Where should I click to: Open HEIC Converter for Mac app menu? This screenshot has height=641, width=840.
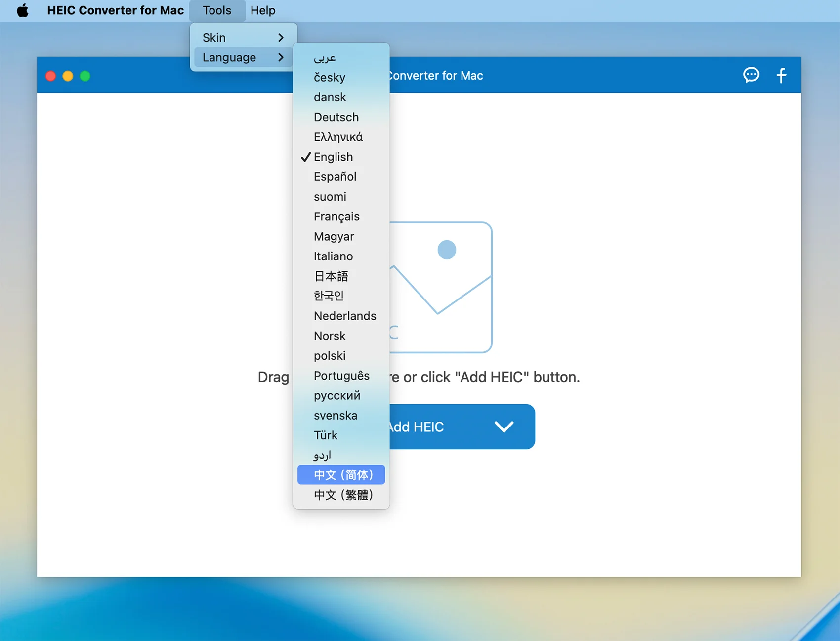(x=115, y=10)
